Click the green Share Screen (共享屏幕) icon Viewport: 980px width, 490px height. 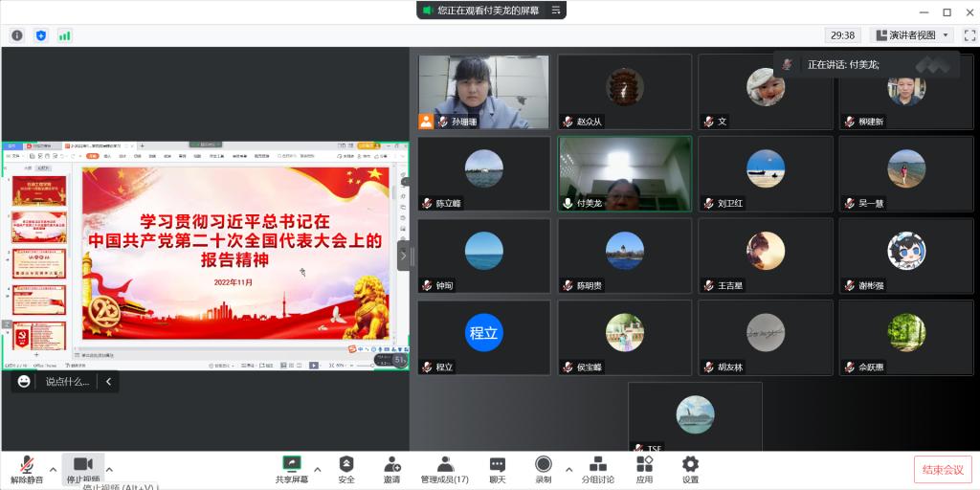292,467
